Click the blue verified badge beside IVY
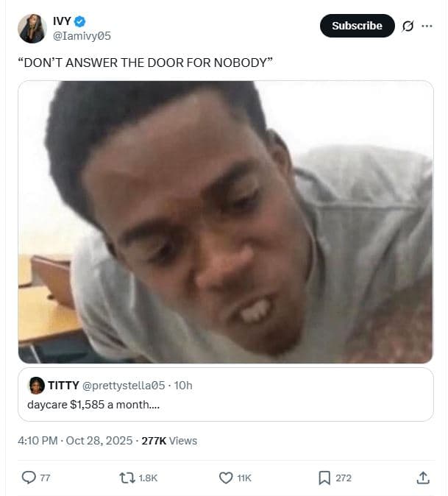Viewport: 448px width, 496px height. pos(79,21)
